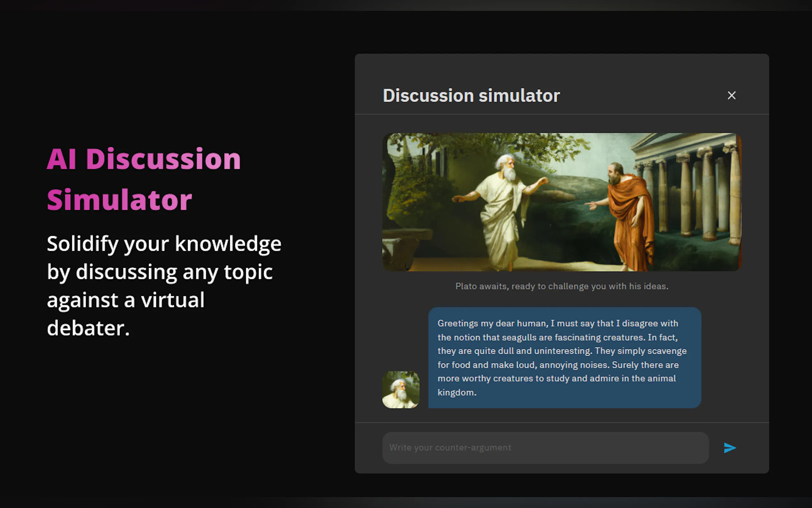Click the 'Plato awaits' caption under the painting

(x=562, y=286)
